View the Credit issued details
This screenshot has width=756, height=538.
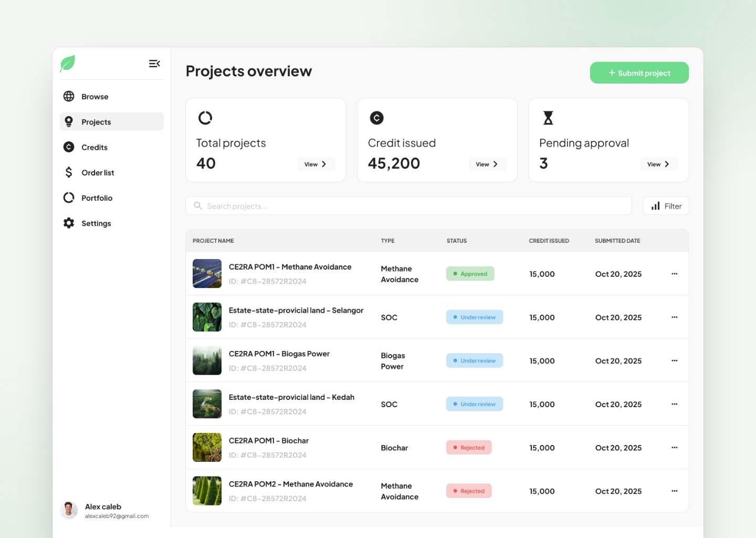(x=487, y=164)
